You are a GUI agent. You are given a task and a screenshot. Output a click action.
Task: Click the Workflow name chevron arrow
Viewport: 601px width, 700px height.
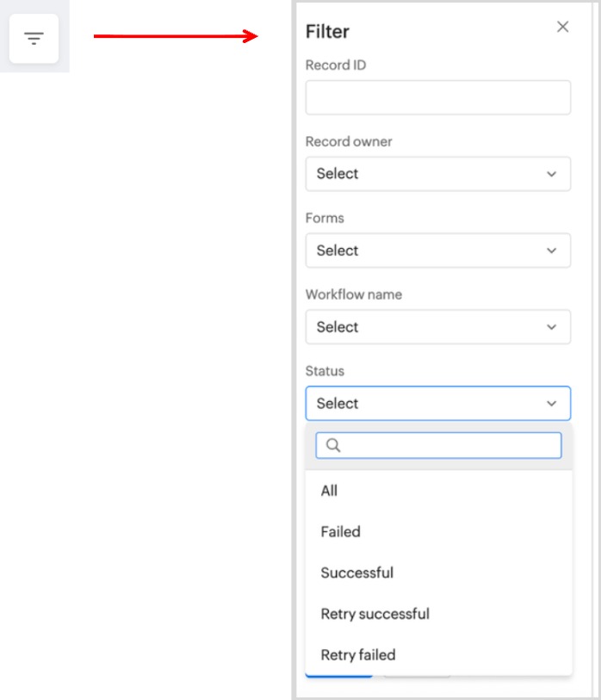(x=552, y=327)
